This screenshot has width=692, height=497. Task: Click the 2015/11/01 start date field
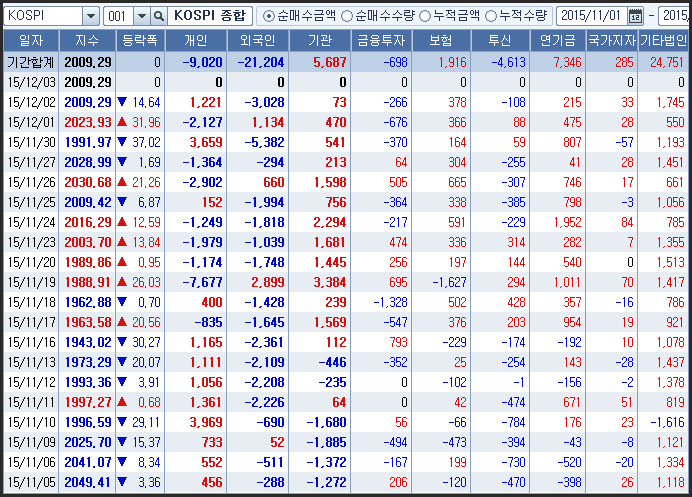coord(591,16)
